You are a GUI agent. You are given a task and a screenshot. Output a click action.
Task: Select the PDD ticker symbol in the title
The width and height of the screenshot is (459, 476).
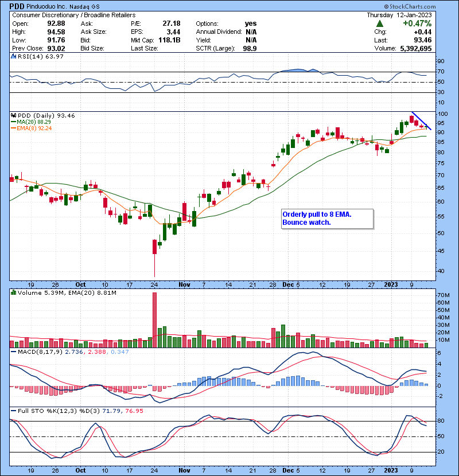click(x=17, y=6)
